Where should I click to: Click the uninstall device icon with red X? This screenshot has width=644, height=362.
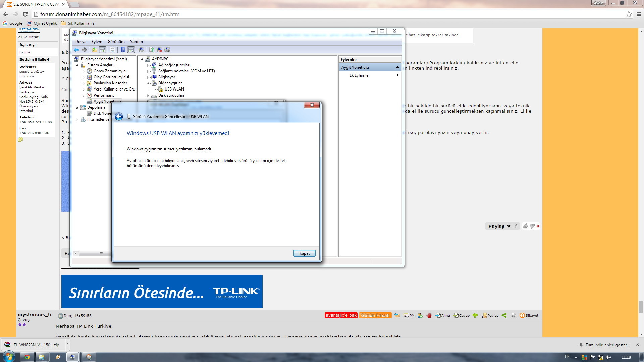coord(159,50)
